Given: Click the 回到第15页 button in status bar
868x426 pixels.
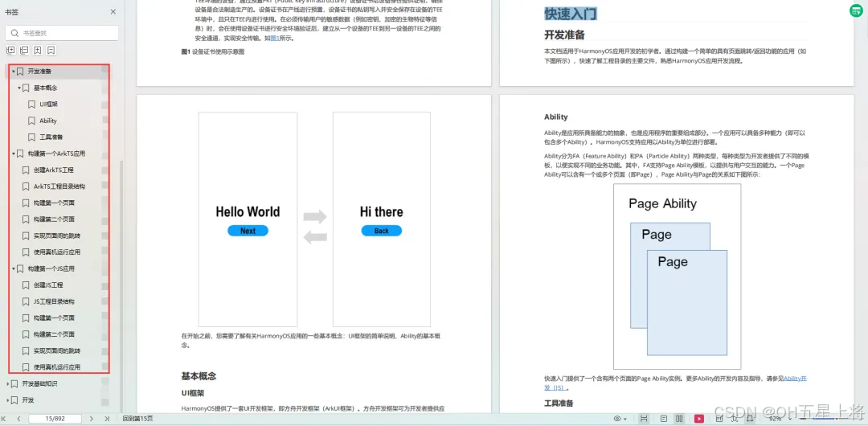Looking at the screenshot, I should point(138,419).
